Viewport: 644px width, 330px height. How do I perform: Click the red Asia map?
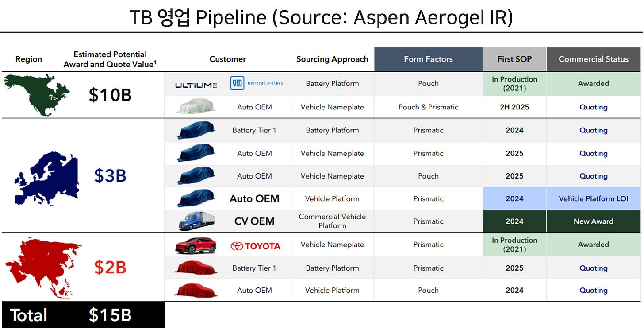[43, 268]
